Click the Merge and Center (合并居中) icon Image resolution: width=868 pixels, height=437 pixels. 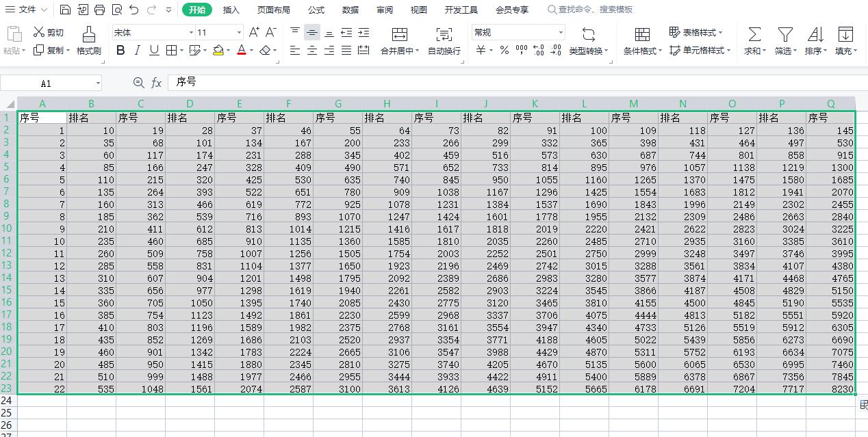(x=400, y=35)
